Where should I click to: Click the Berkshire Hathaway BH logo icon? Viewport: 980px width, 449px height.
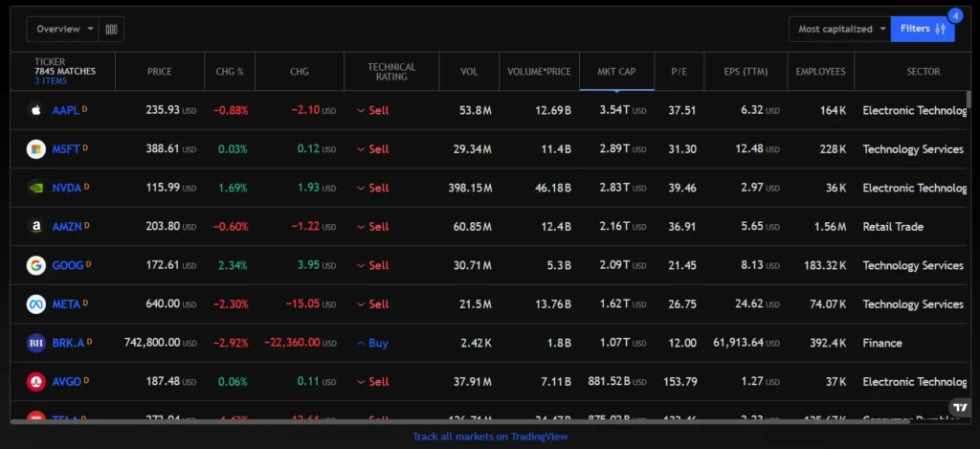[x=36, y=343]
